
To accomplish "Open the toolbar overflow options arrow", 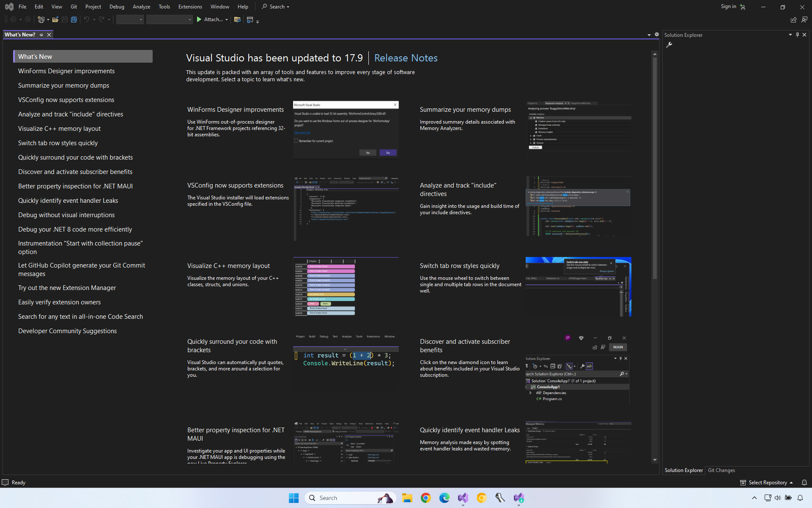I will pos(258,21).
